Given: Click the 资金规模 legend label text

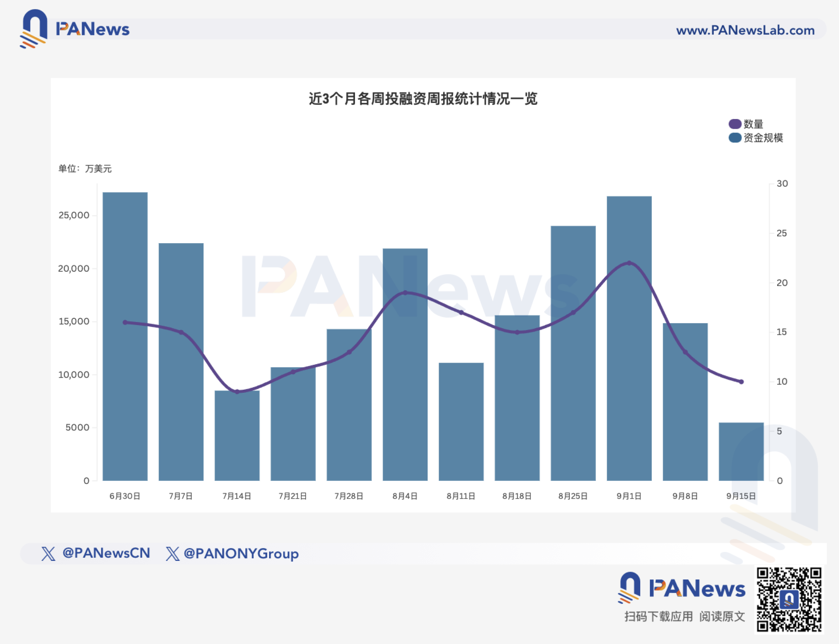Looking at the screenshot, I should [x=763, y=138].
